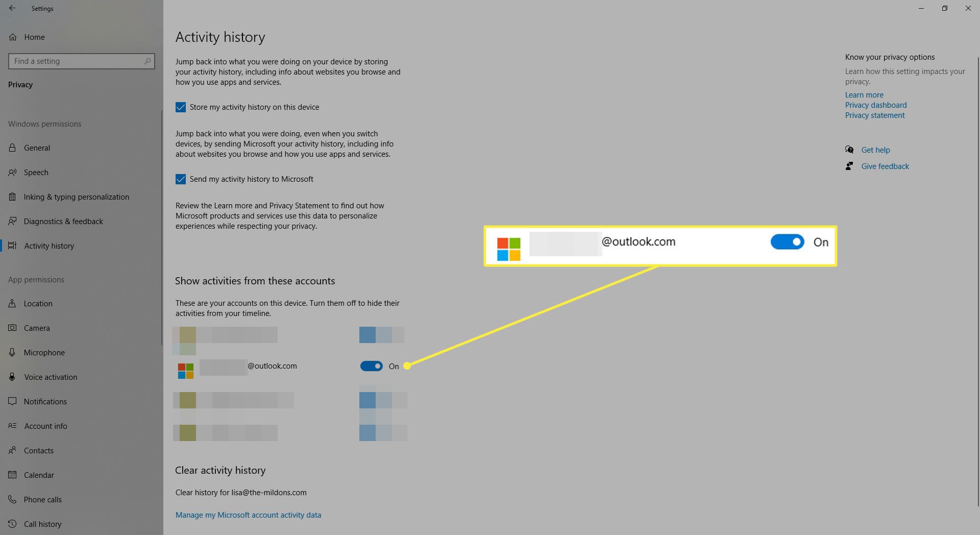Screen dimensions: 980x535
Task: Click the Call history label
Action: [x=43, y=524]
